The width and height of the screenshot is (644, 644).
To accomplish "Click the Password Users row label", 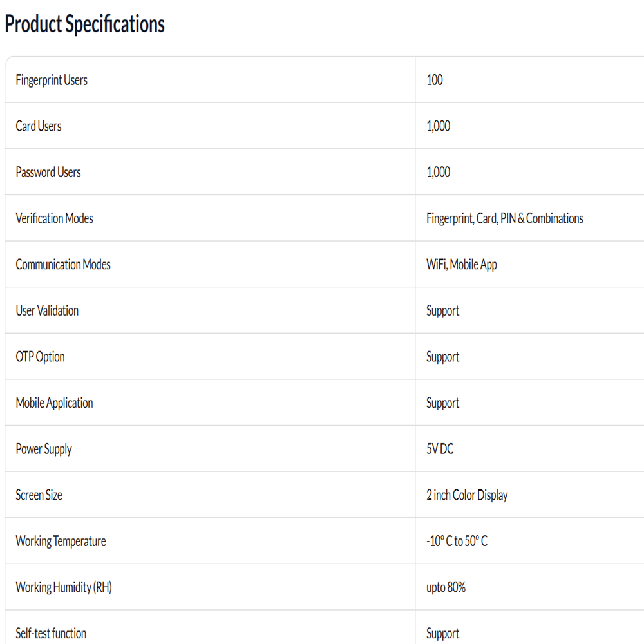I will 48,172.
